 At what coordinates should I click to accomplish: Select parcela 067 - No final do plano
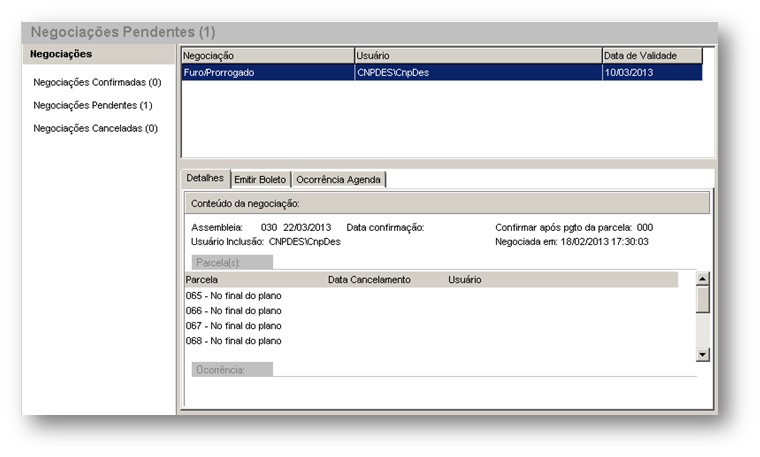tap(233, 326)
